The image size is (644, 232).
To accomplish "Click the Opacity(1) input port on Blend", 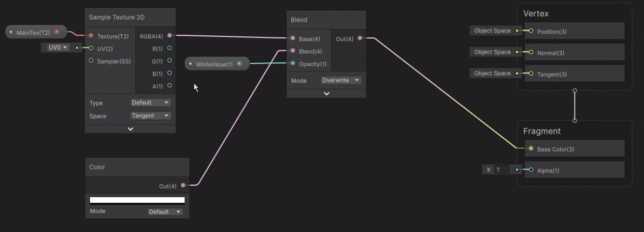I will pyautogui.click(x=293, y=63).
